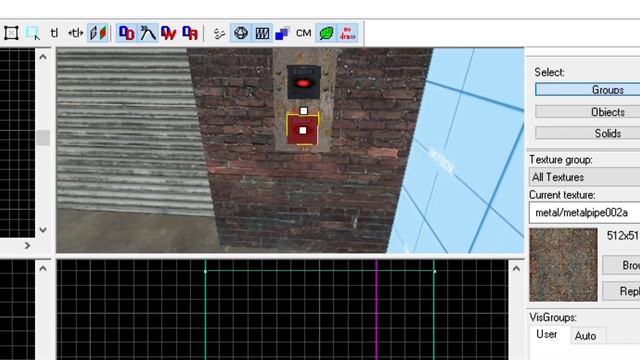
Task: Click the magenta vertical line in 2D view
Action: coord(376,310)
